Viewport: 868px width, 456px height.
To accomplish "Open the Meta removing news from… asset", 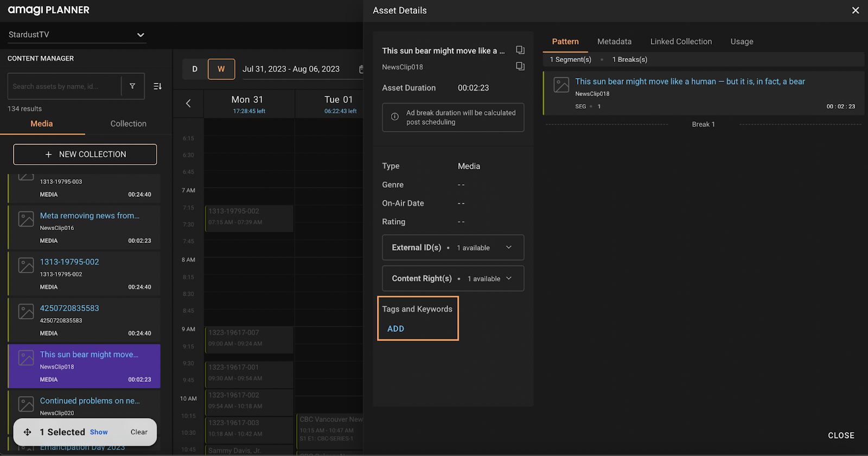I will coord(90,216).
